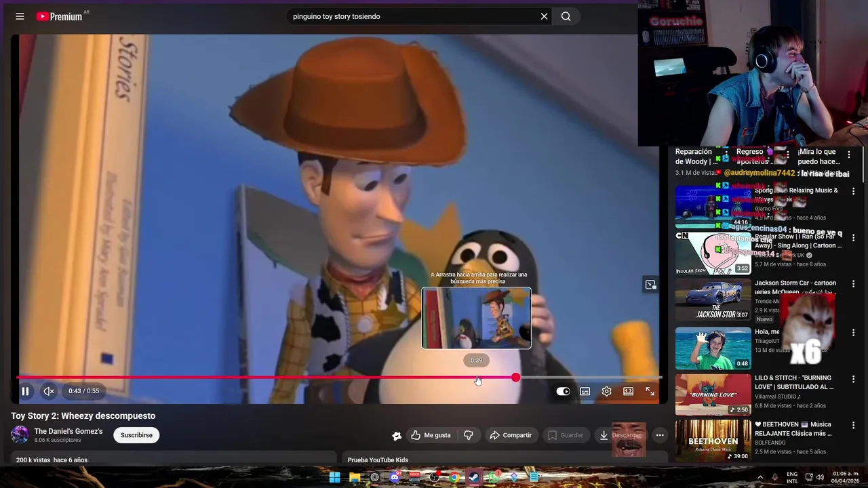Open File Explorer from the taskbar
The width and height of the screenshot is (868, 488).
point(355,477)
